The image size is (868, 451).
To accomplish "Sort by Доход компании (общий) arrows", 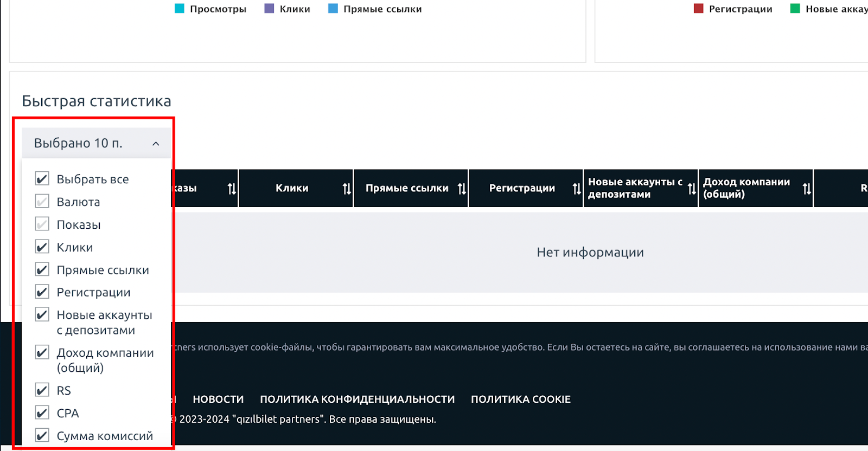I will [807, 189].
